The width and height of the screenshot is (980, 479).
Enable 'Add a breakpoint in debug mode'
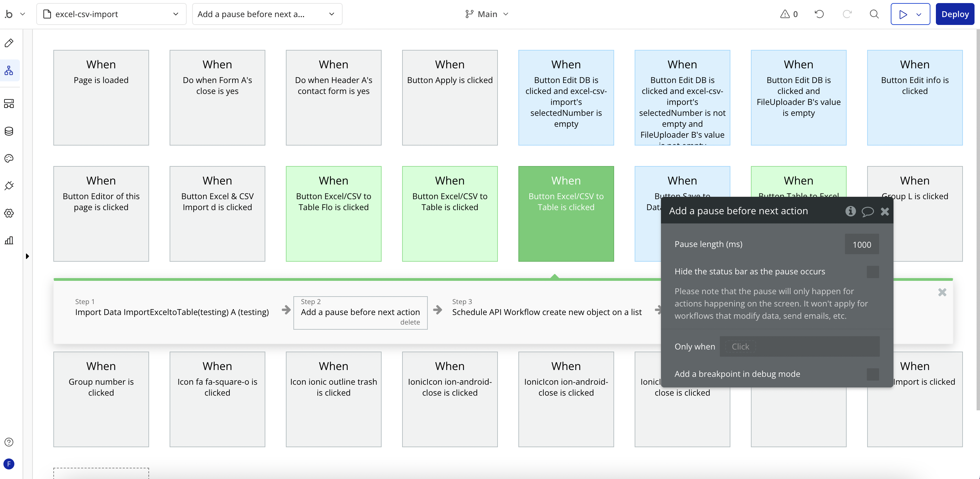pos(872,374)
